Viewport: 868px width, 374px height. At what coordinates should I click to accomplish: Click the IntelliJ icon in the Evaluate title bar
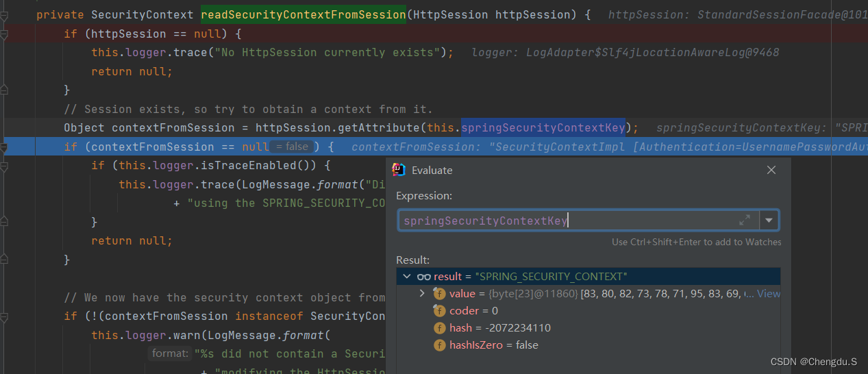coord(399,170)
